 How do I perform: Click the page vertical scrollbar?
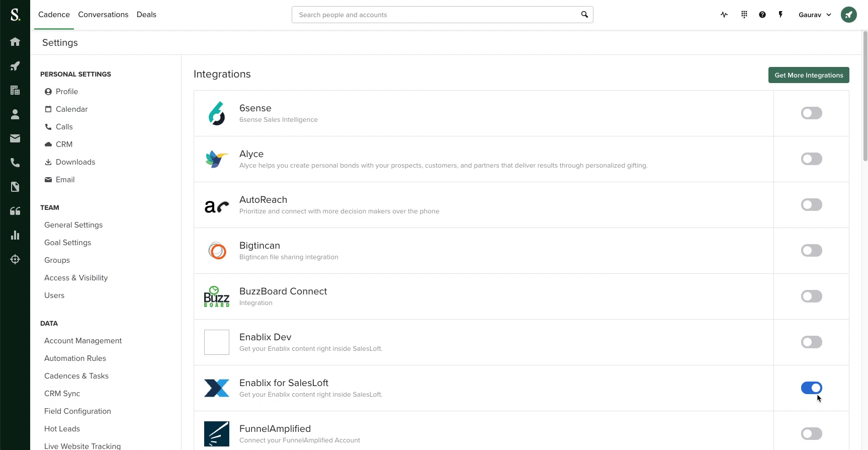[865, 96]
